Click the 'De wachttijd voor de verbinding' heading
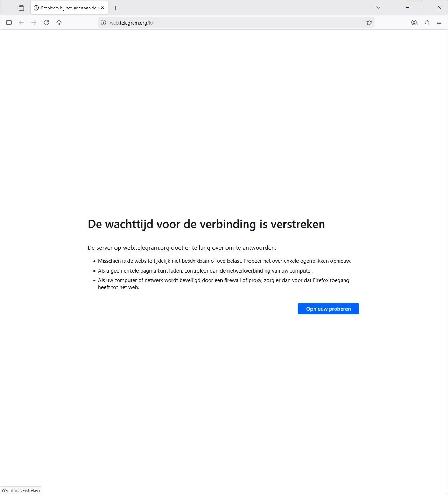 [206, 224]
